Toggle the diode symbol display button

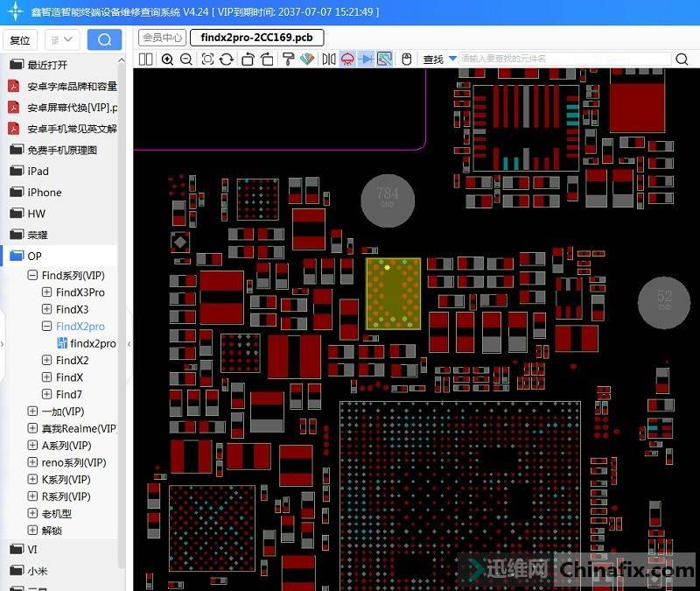[367, 59]
